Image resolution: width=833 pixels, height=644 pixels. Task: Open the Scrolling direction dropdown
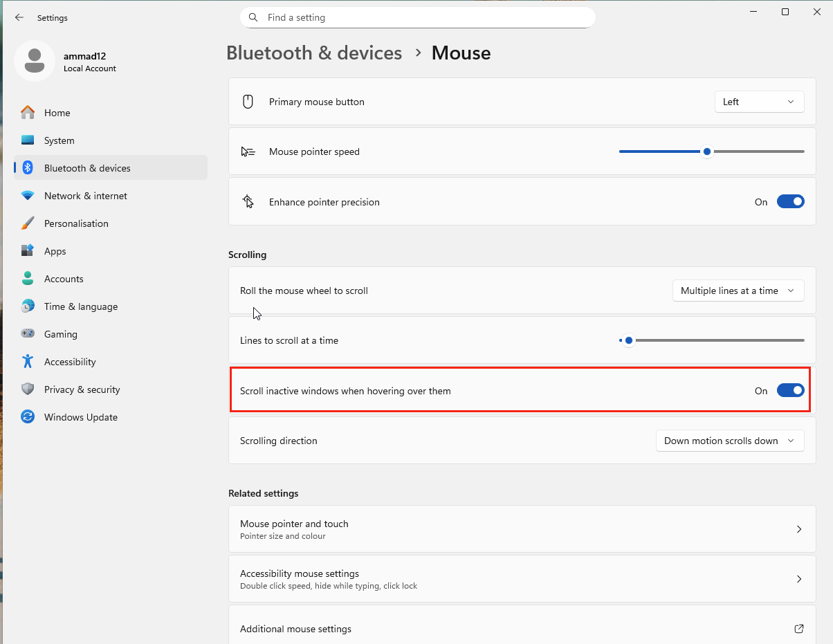tap(729, 441)
